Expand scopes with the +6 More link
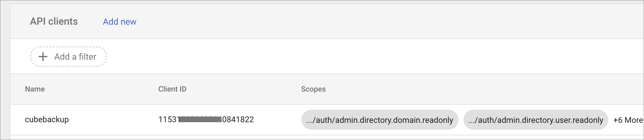Image resolution: width=644 pixels, height=140 pixels. point(628,120)
